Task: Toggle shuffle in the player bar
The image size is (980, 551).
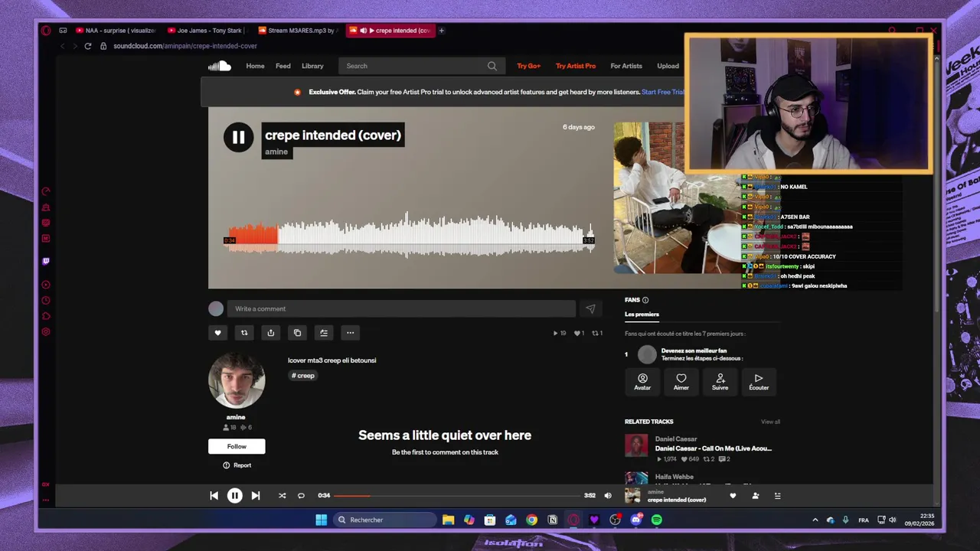Action: tap(282, 496)
